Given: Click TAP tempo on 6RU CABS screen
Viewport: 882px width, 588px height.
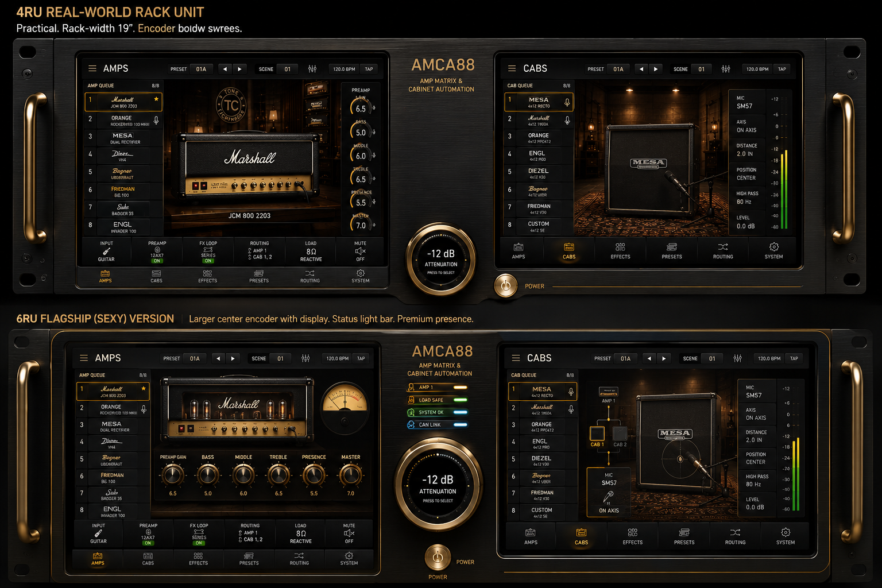Looking at the screenshot, I should (794, 358).
